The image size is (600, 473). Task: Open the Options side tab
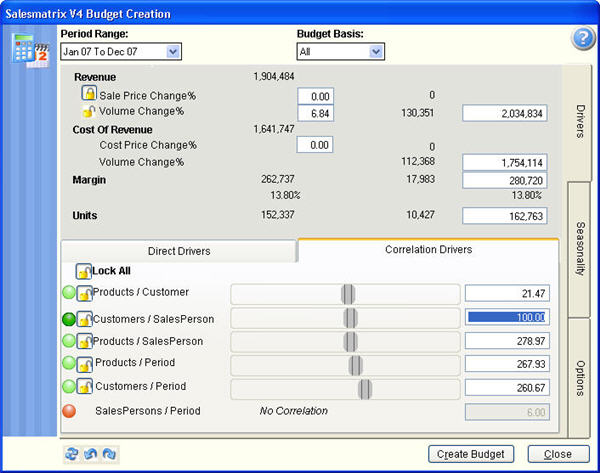pos(580,376)
